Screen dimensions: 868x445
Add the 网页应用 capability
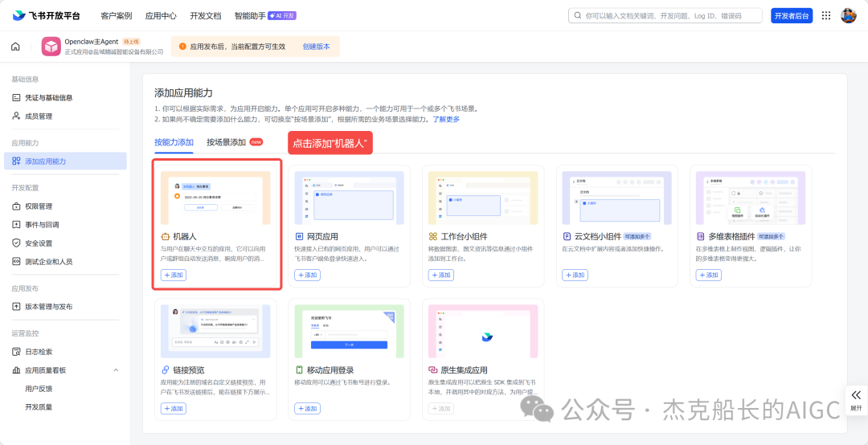click(x=307, y=275)
